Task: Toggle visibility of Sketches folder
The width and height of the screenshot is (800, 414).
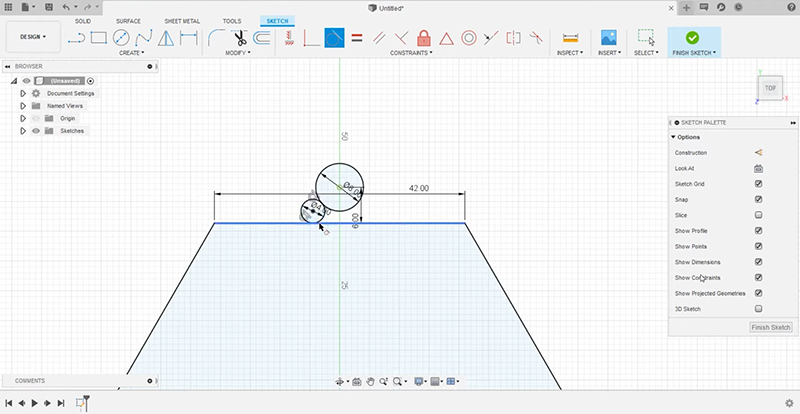Action: pyautogui.click(x=36, y=131)
